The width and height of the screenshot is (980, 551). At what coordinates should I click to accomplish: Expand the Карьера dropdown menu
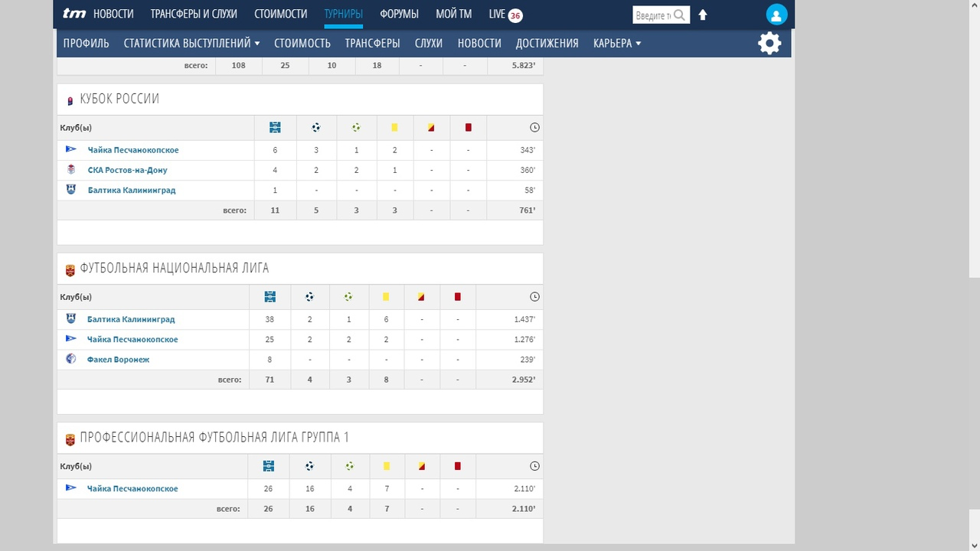pyautogui.click(x=616, y=44)
